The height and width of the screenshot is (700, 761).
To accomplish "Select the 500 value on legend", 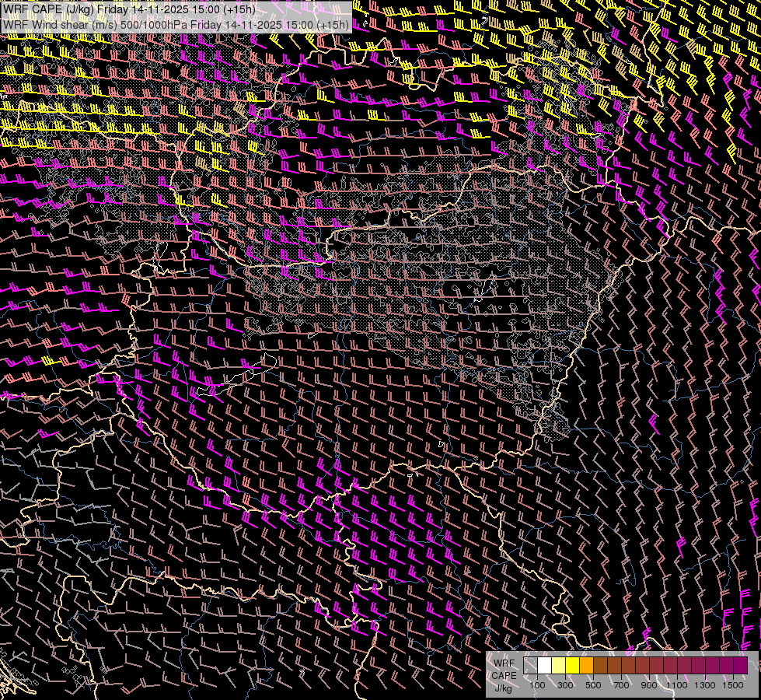I will pos(593,685).
